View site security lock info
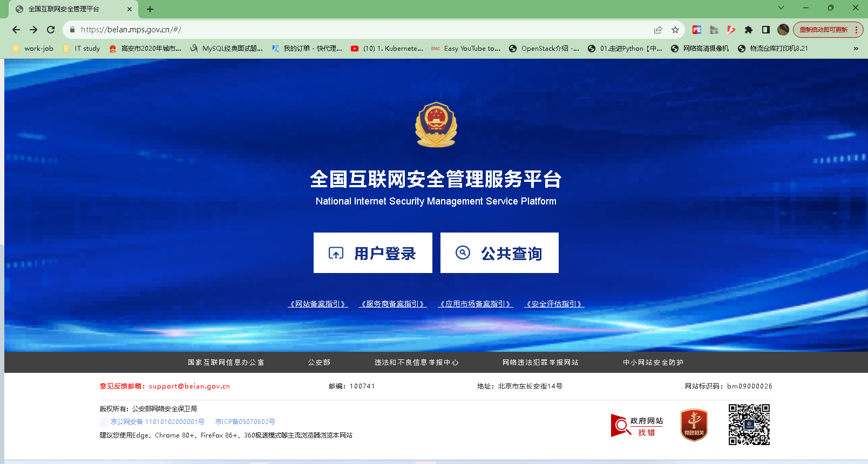The height and width of the screenshot is (464, 868). click(72, 30)
